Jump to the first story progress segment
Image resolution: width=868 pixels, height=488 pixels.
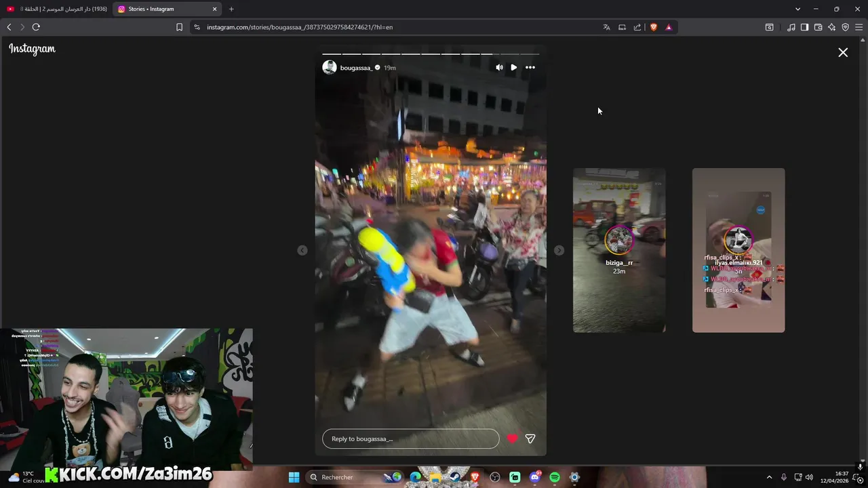[x=332, y=54]
